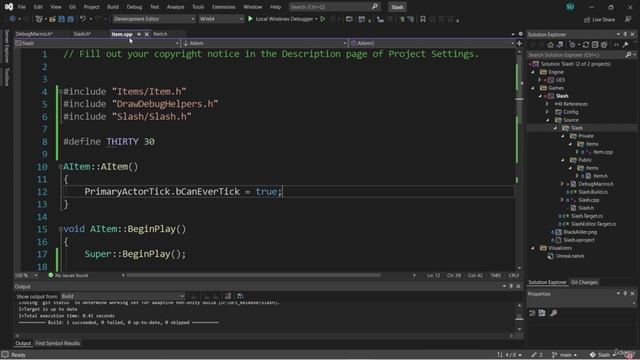Open the Git menu
Screen dimensions: 640x360
click(72, 7)
